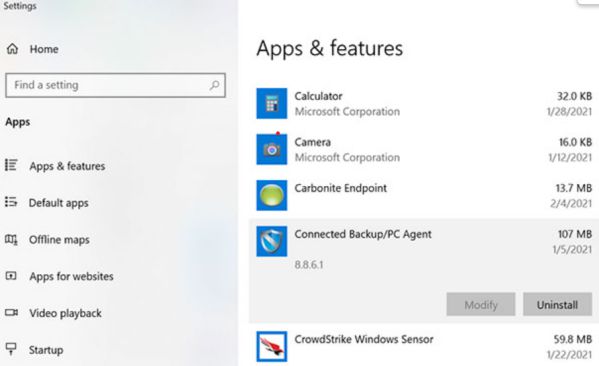599x366 pixels.
Task: Click the Camera app icon
Action: 272,149
